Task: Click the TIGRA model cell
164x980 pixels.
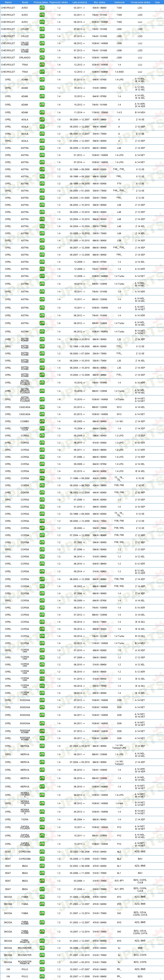Action: click(25, 819)
